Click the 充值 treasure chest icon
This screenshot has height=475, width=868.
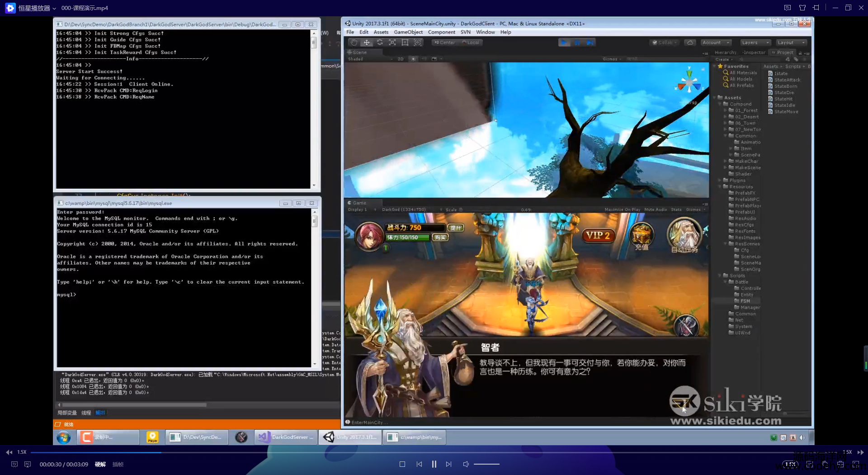[642, 236]
